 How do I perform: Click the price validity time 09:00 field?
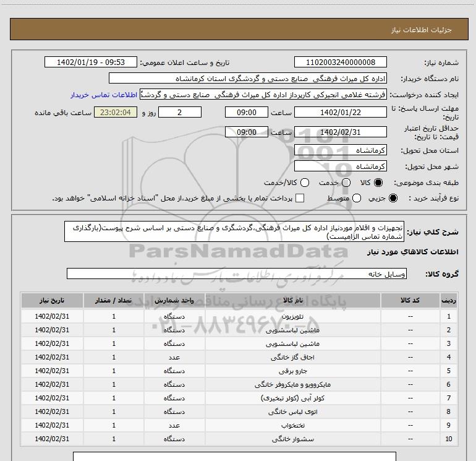click(x=247, y=132)
